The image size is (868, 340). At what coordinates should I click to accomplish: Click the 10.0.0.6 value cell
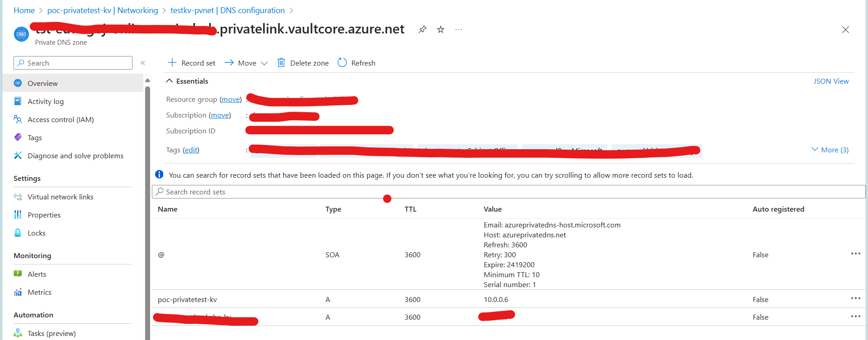click(496, 299)
